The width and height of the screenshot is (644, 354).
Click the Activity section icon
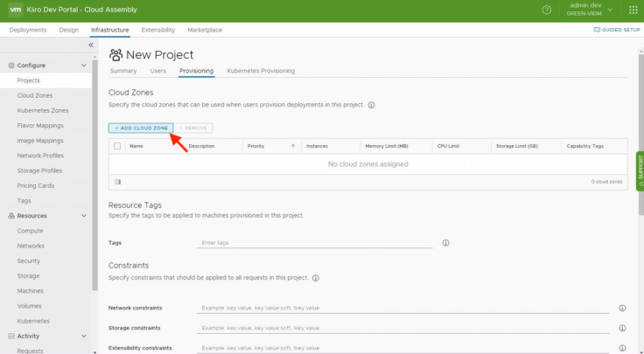point(11,336)
